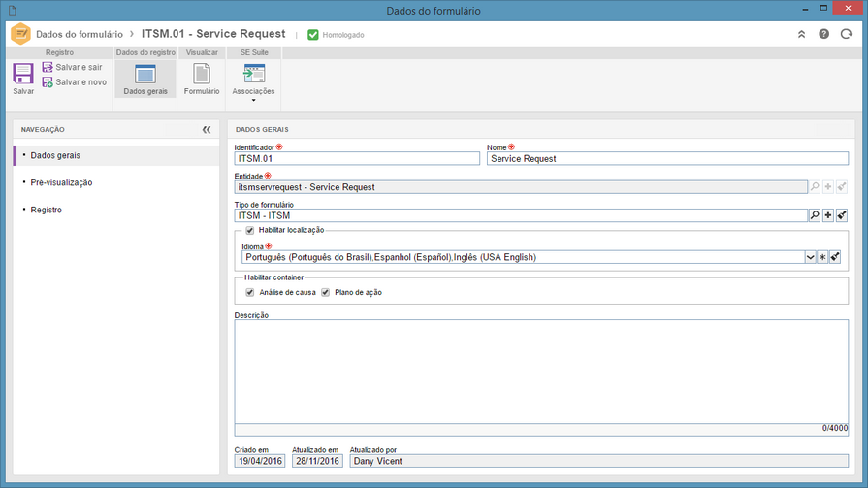The image size is (868, 488).
Task: Open help question mark icon
Action: click(823, 34)
